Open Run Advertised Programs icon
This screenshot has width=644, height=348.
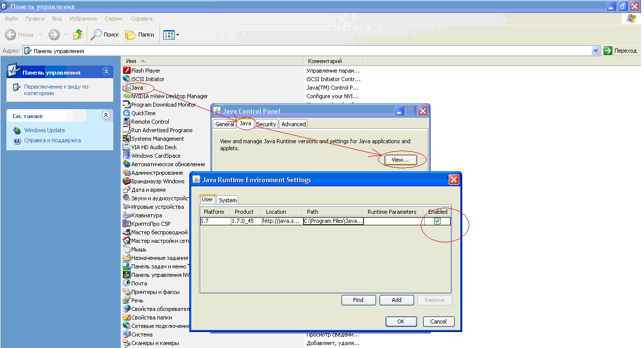tap(127, 130)
